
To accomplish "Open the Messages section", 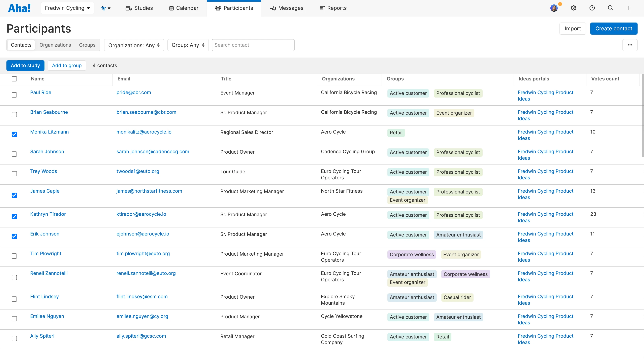I will click(x=287, y=8).
